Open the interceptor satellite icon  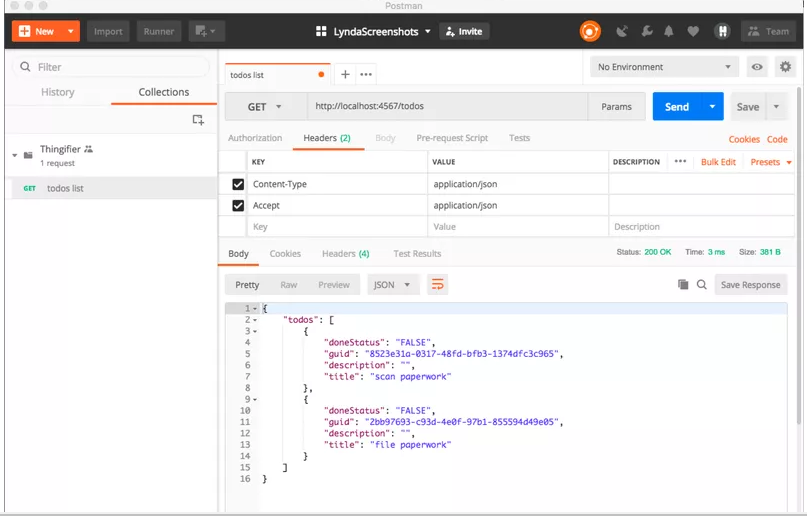tap(622, 31)
